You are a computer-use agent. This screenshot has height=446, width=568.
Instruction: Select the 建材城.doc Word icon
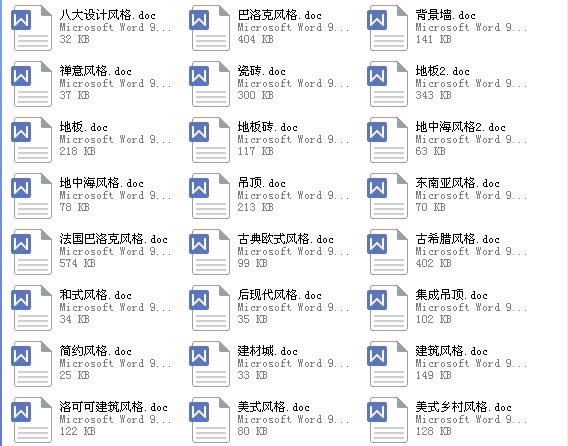pos(210,364)
